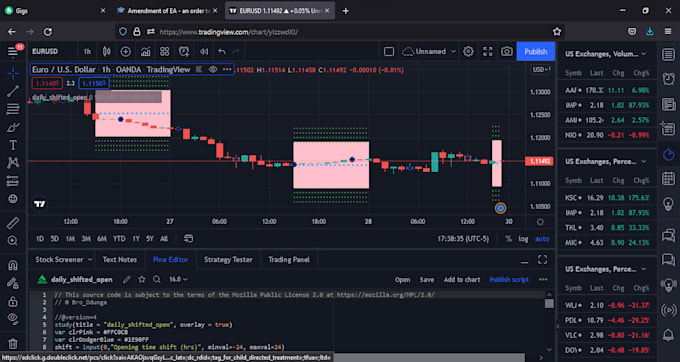Switch to Text Notes tab
680x362 pixels.
click(120, 260)
